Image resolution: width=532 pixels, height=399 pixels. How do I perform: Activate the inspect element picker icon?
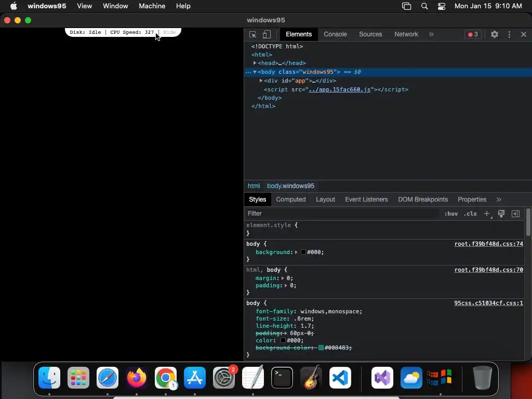(x=252, y=34)
